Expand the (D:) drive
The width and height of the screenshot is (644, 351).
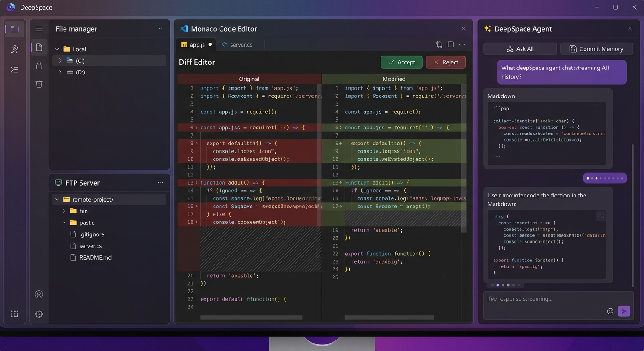coord(60,72)
